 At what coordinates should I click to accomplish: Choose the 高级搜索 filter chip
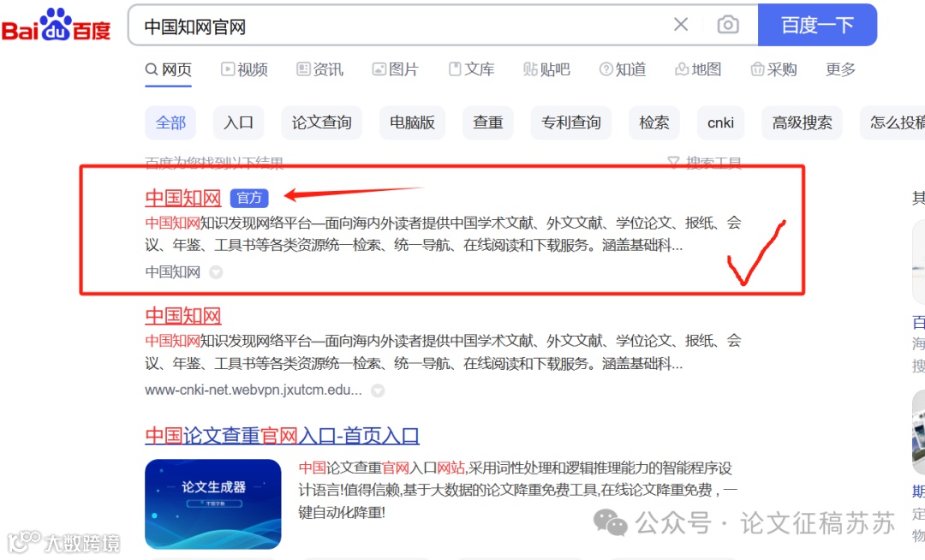point(803,122)
